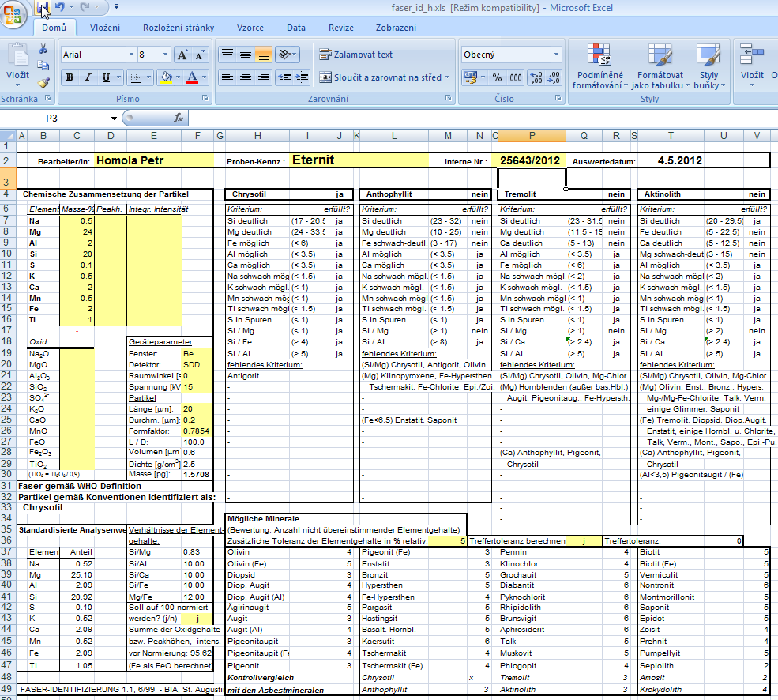Align text right
The image size is (778, 700).
264,77
